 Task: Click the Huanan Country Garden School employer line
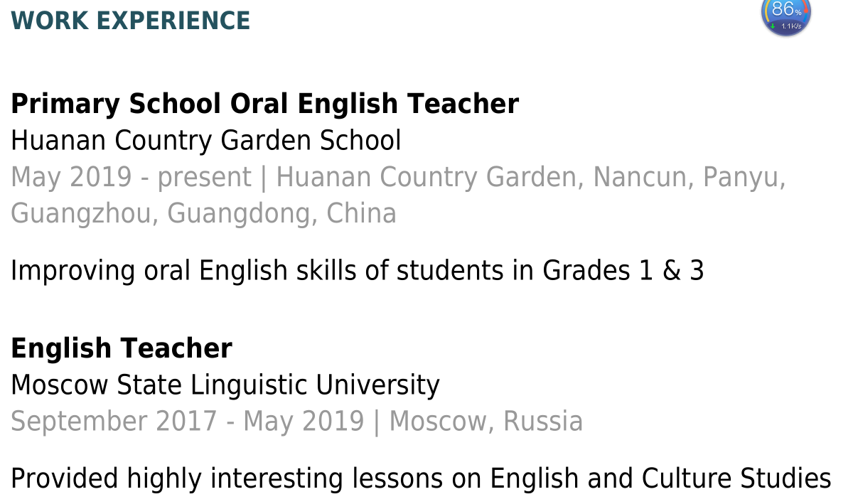click(206, 141)
